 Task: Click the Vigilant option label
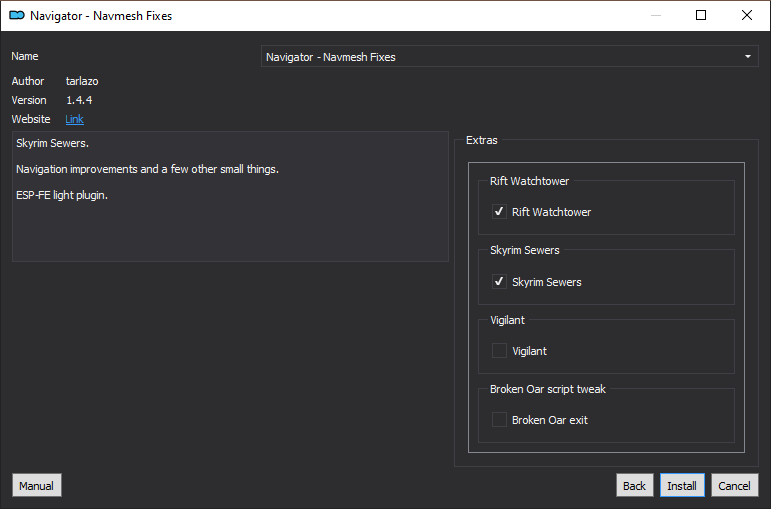click(529, 351)
